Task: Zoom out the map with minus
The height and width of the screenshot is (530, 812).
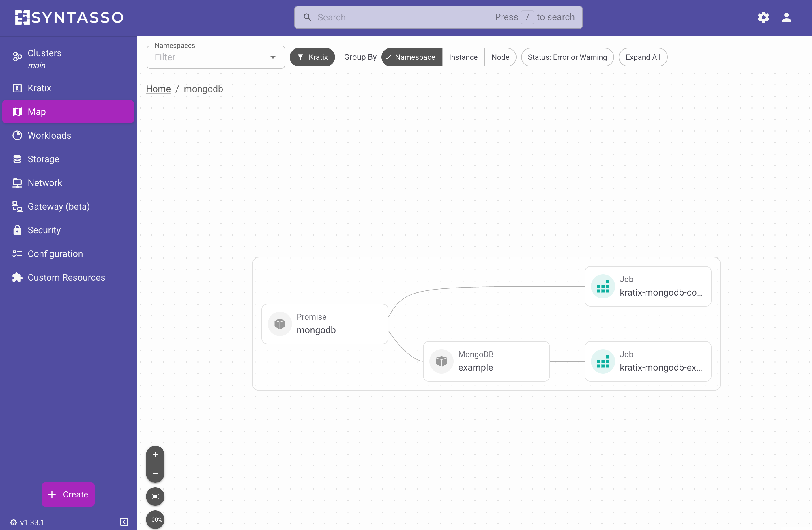Action: pyautogui.click(x=155, y=474)
